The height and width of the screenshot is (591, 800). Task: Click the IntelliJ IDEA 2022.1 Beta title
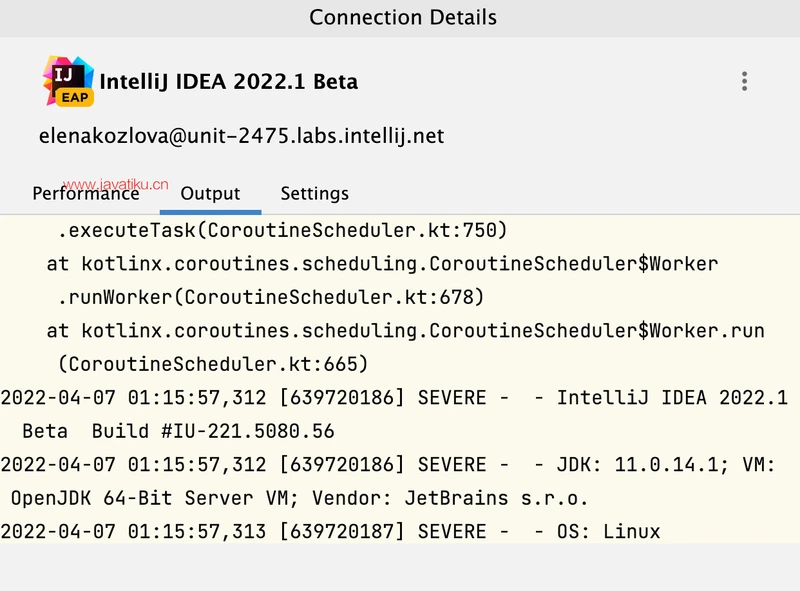pos(229,82)
